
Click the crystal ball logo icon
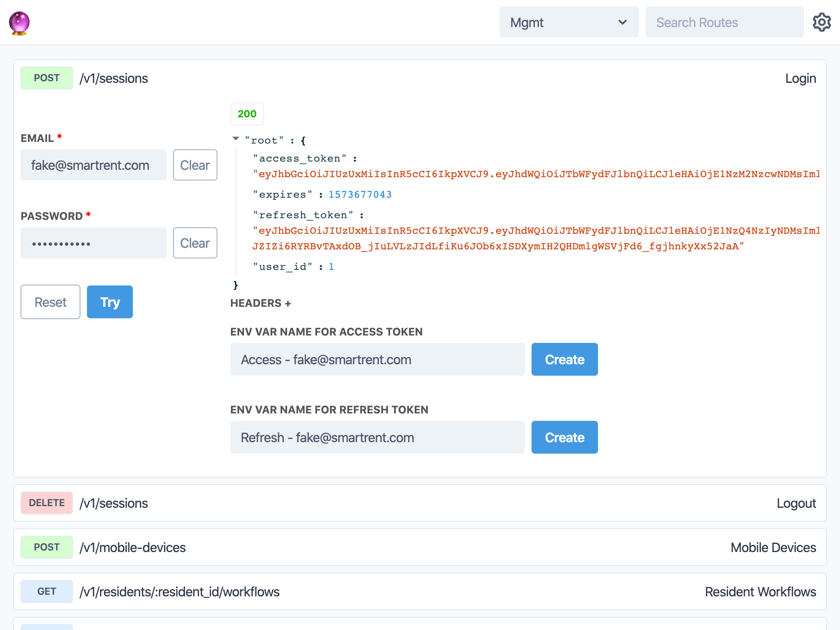pos(19,23)
